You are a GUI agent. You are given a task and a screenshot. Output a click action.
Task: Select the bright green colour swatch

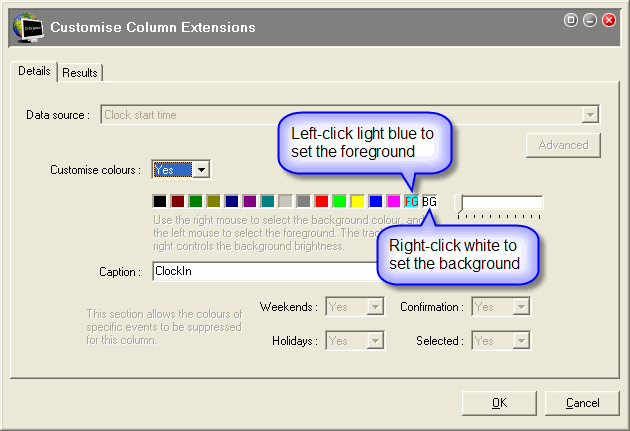[340, 201]
